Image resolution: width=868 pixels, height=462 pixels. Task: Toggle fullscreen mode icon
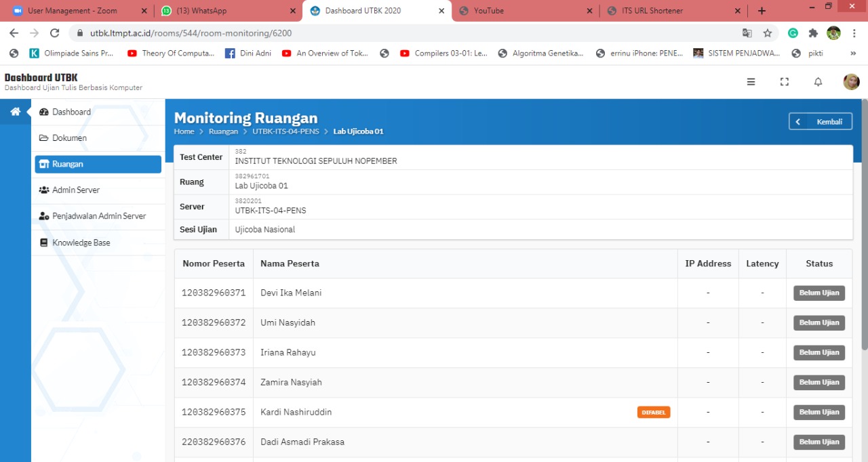(x=785, y=82)
